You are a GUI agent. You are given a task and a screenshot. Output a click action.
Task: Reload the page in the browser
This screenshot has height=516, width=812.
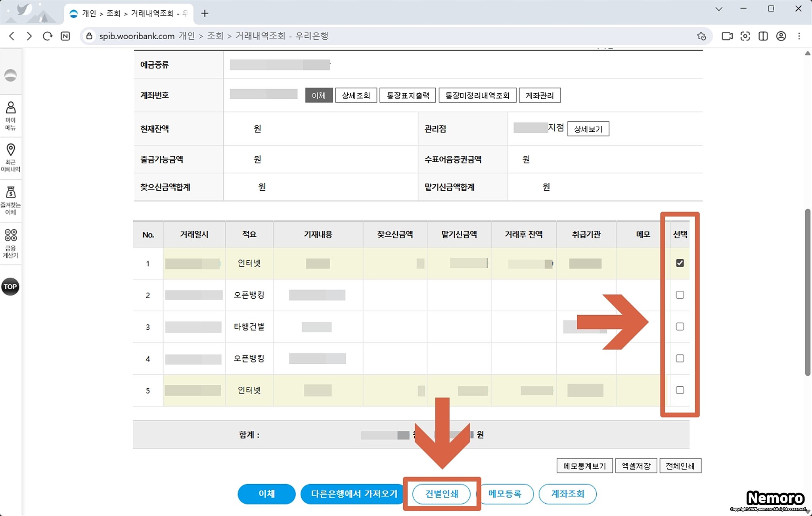(47, 36)
